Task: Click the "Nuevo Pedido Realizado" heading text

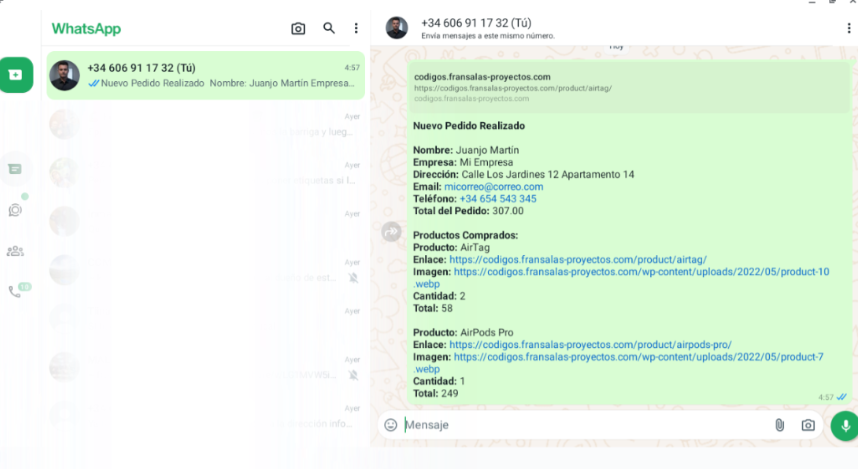Action: [469, 126]
